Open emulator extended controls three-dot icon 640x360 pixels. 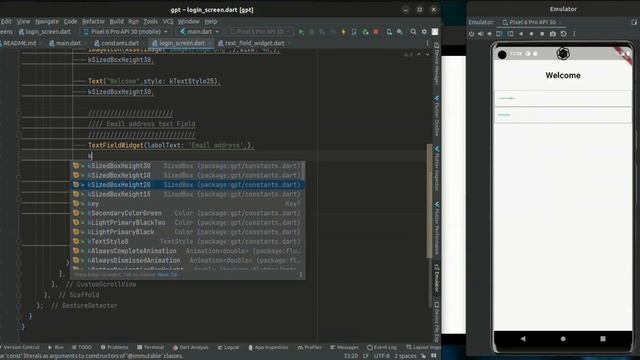point(574,34)
